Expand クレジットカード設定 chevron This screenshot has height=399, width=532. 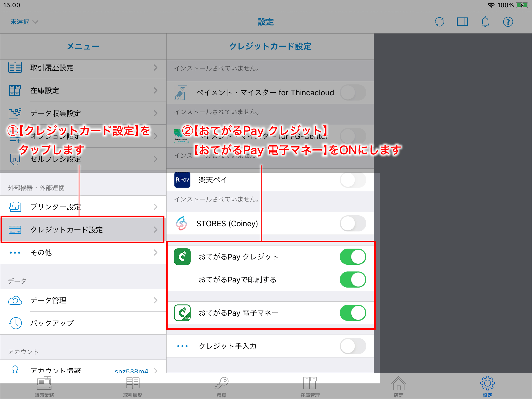click(x=155, y=230)
